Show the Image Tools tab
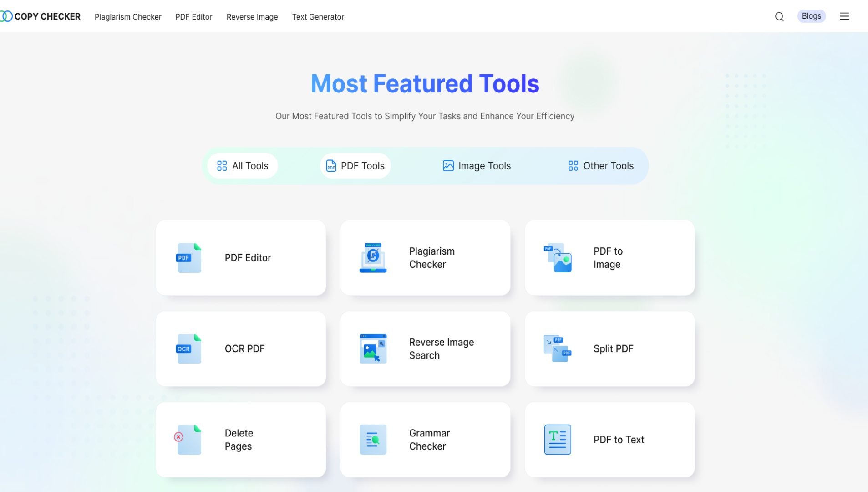Screen dimensions: 868x492 [x=477, y=166]
